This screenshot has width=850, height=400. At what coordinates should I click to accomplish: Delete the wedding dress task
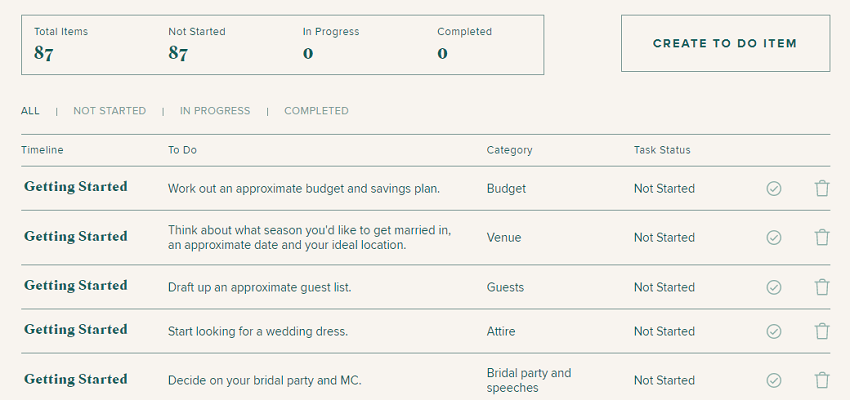(x=822, y=331)
